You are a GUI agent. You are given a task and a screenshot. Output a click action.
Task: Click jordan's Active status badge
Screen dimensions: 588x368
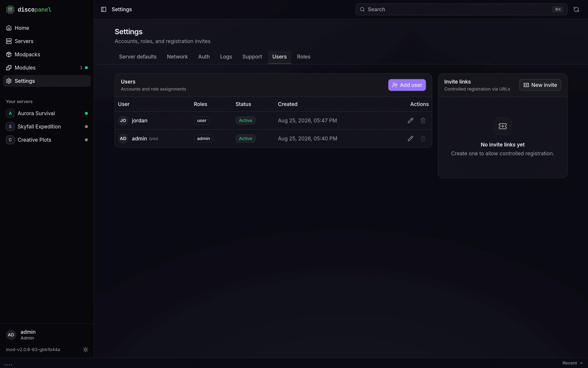click(245, 121)
